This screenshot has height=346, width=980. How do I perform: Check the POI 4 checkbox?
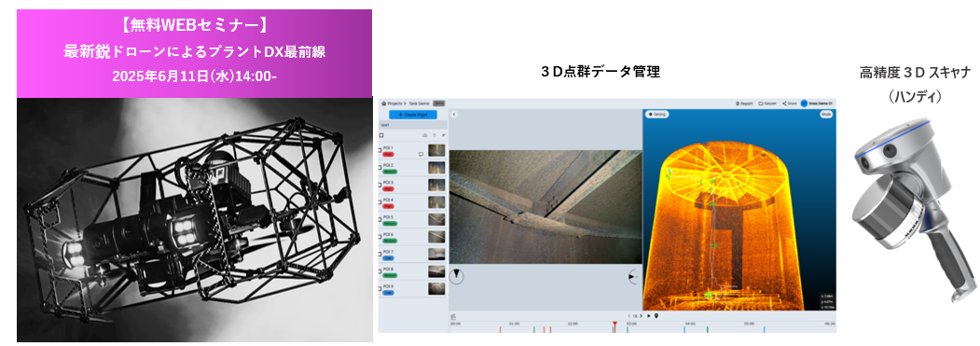380,202
